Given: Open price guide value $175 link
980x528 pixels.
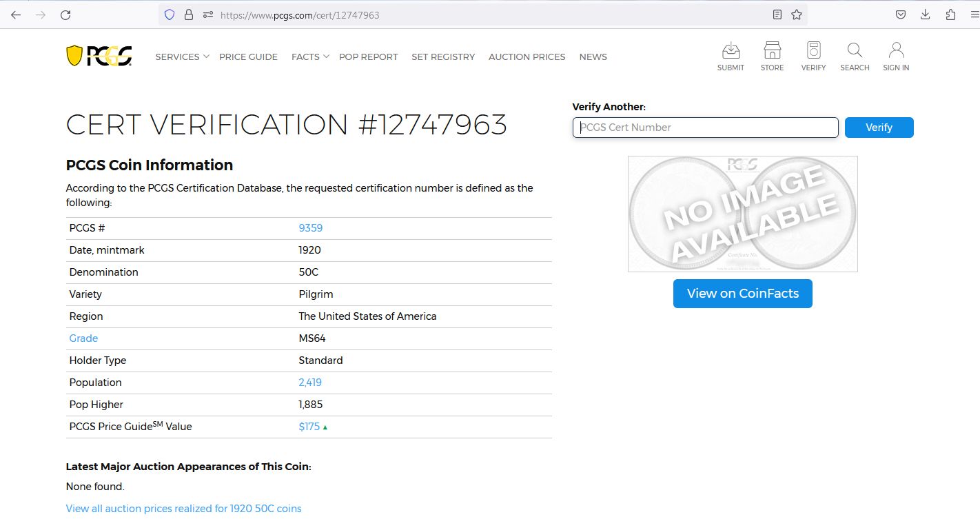Looking at the screenshot, I should point(309,427).
